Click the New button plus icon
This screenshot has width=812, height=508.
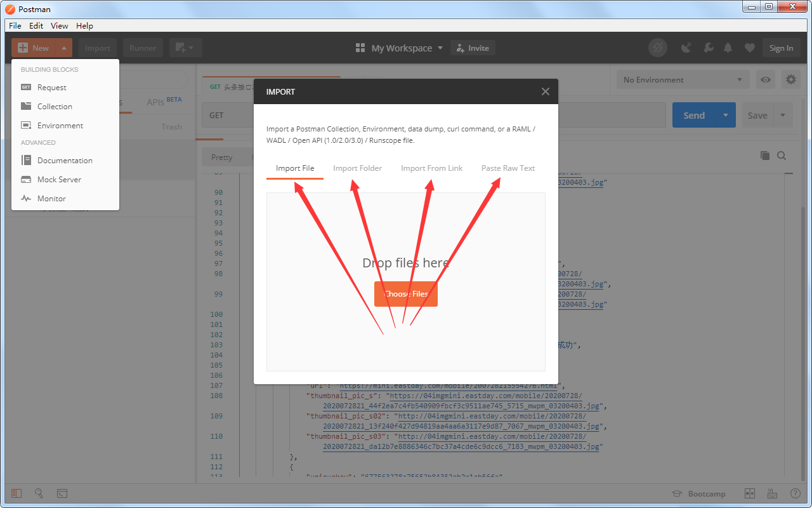23,48
